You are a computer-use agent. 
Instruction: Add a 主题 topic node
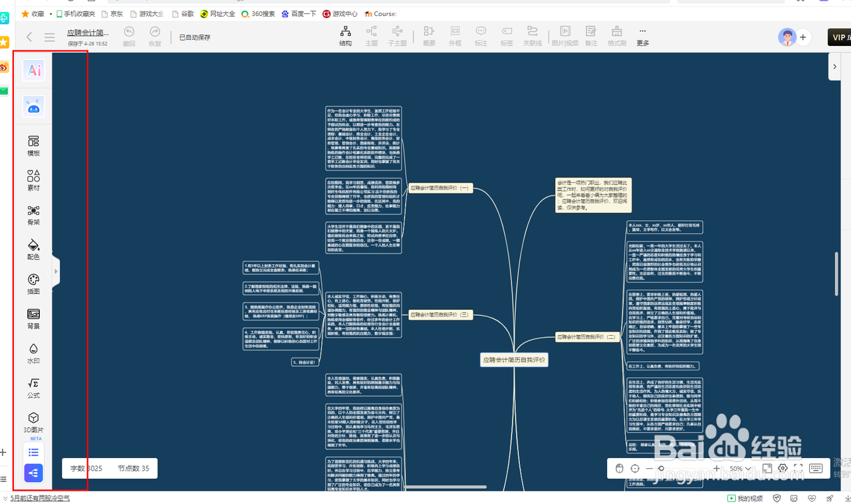click(372, 37)
